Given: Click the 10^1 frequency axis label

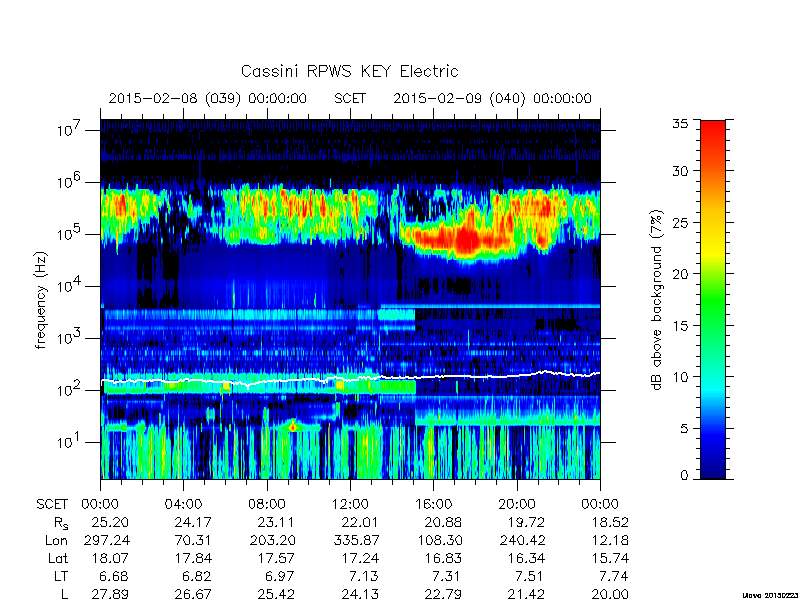Looking at the screenshot, I should pos(68,442).
